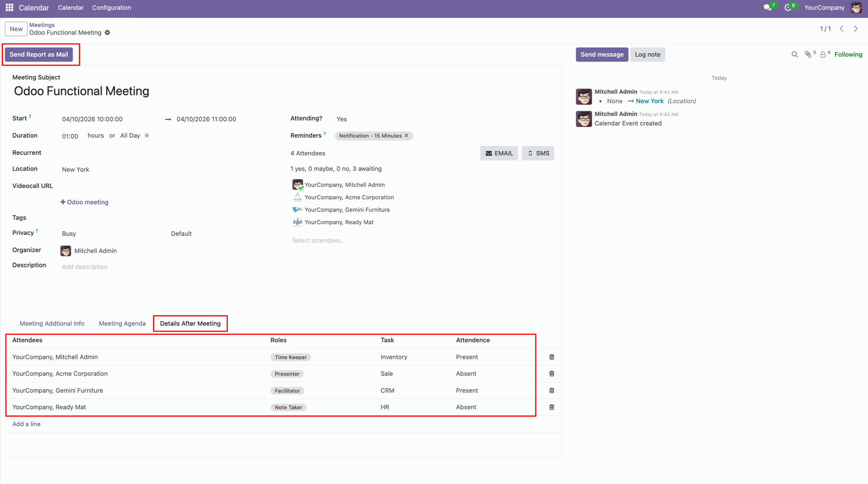This screenshot has width=868, height=484.
Task: Search messages in the chatter
Action: tap(795, 55)
